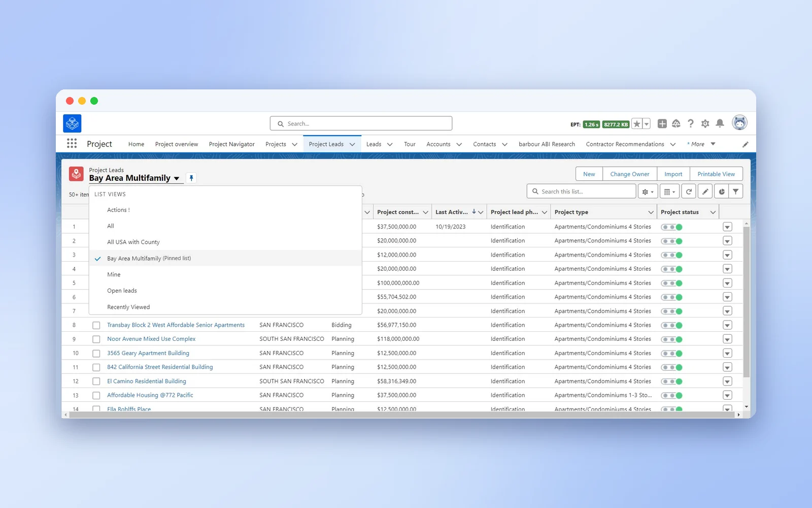812x508 pixels.
Task: Open the display-as table dropdown
Action: (669, 192)
